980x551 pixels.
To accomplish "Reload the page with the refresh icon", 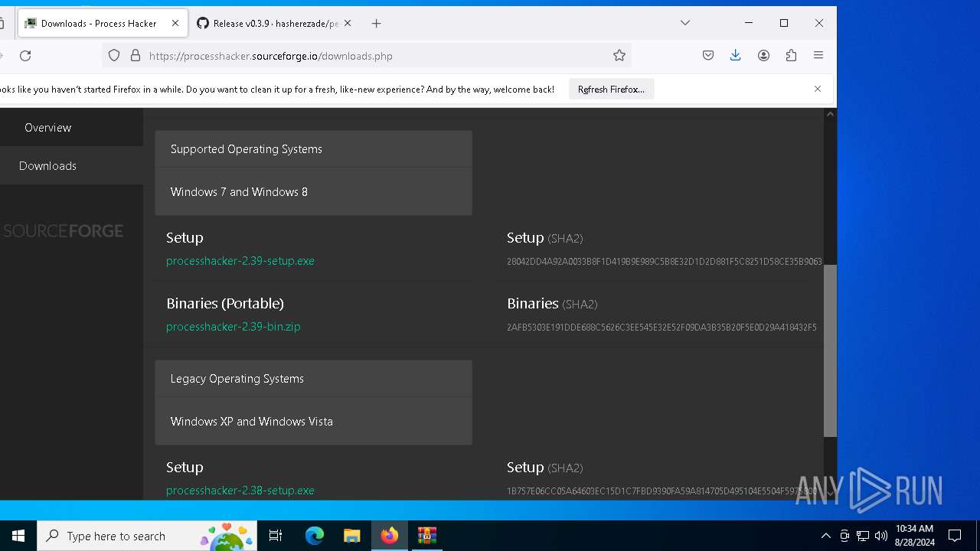I will (x=25, y=55).
